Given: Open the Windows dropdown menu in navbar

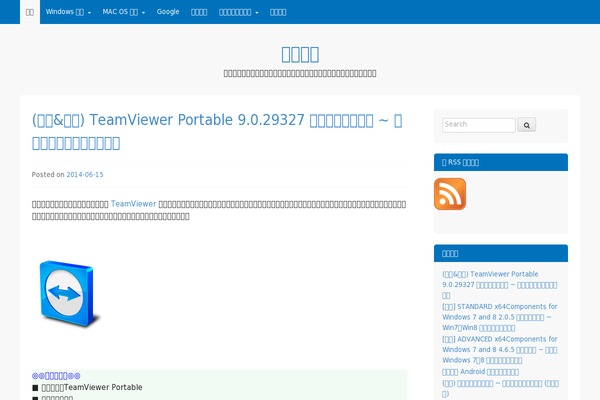Looking at the screenshot, I should [68, 12].
